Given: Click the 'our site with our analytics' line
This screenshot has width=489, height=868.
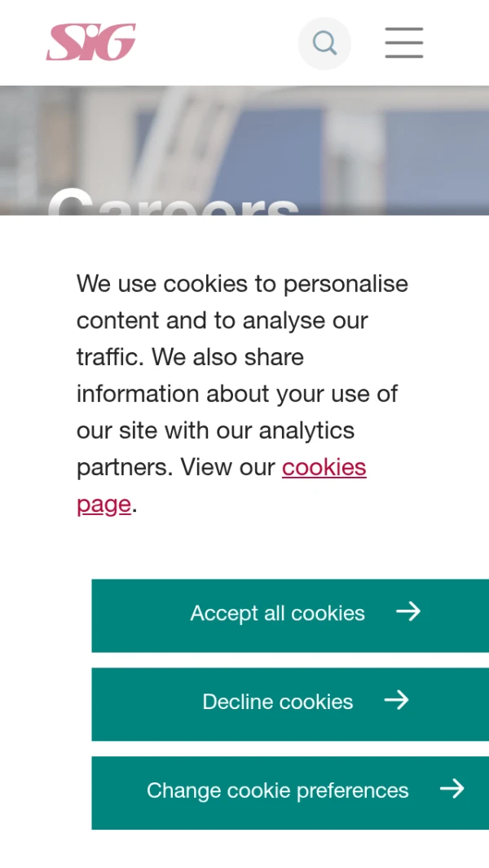Looking at the screenshot, I should tap(215, 430).
